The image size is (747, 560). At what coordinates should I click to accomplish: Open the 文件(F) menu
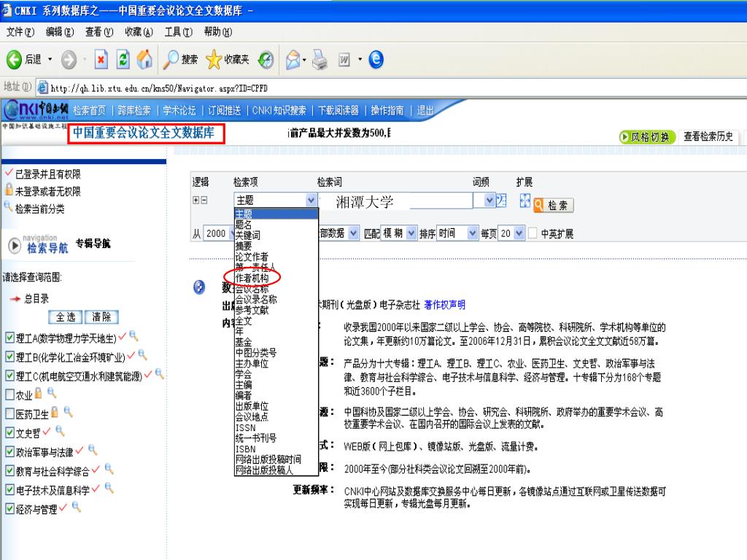(20, 32)
